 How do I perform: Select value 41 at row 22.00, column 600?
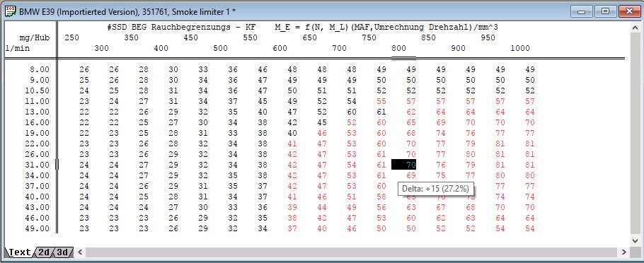coord(292,144)
